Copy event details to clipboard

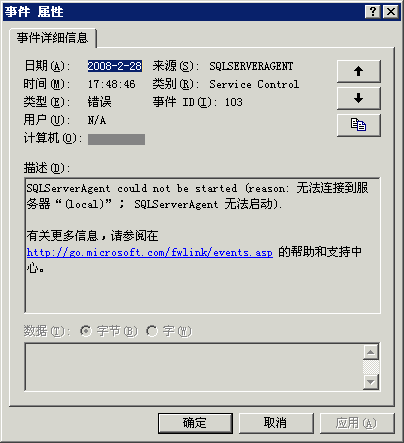[x=359, y=125]
